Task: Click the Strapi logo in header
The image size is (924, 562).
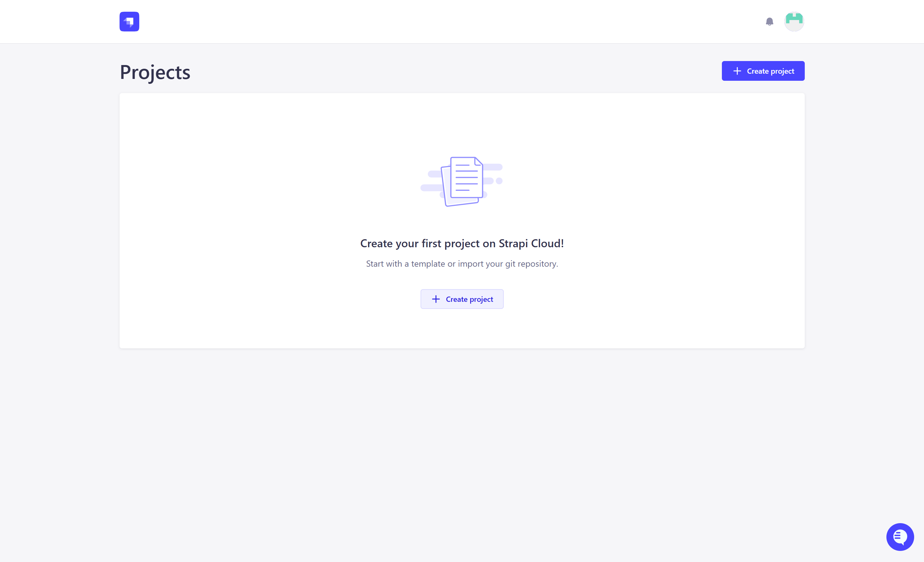Action: pyautogui.click(x=129, y=21)
